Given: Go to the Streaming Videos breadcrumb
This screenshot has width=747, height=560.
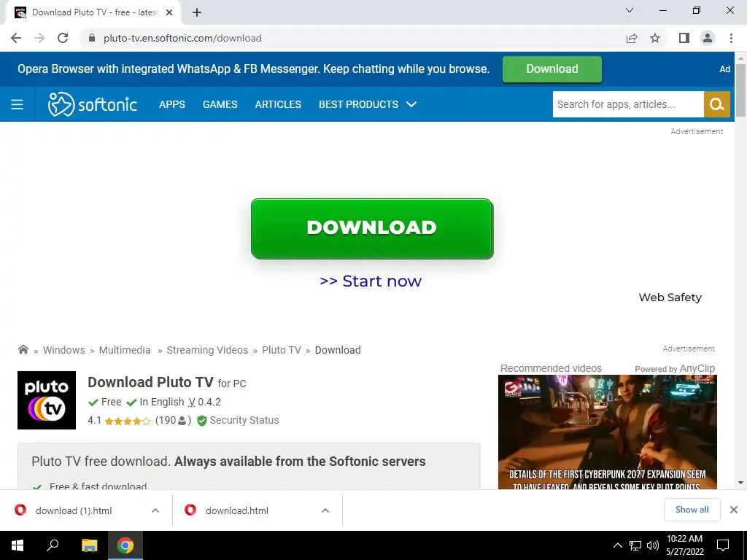Looking at the screenshot, I should (x=207, y=350).
